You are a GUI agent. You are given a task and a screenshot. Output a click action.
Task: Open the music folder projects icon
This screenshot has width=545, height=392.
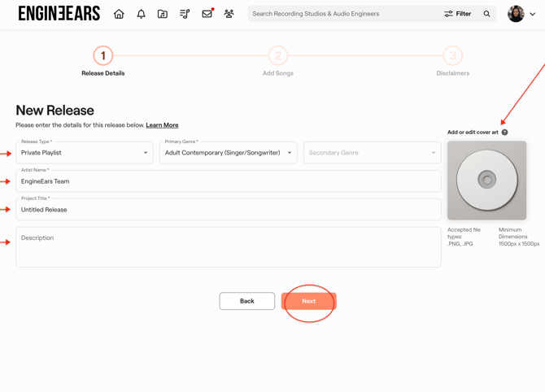point(163,14)
